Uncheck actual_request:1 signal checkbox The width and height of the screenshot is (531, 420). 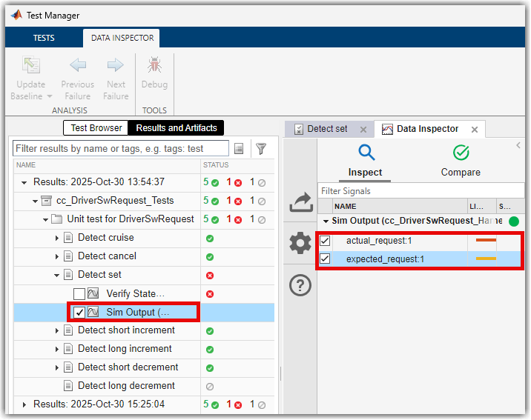(325, 241)
